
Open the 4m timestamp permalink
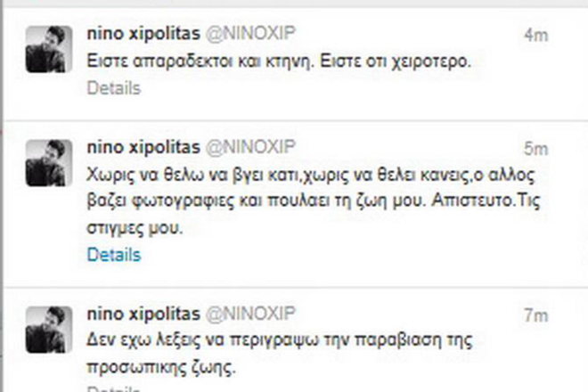point(536,36)
